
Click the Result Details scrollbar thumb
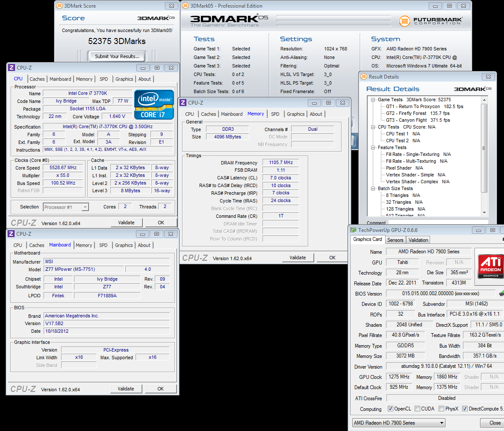click(484, 148)
